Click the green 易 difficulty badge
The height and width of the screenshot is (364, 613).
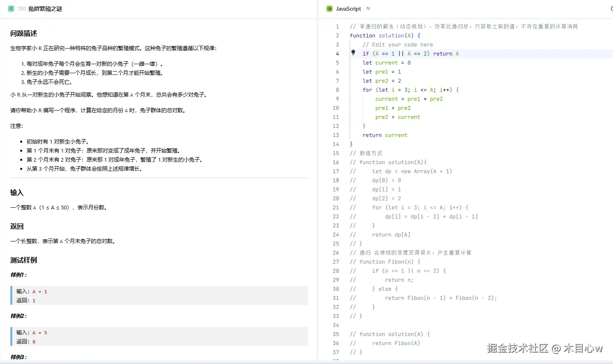(11, 9)
